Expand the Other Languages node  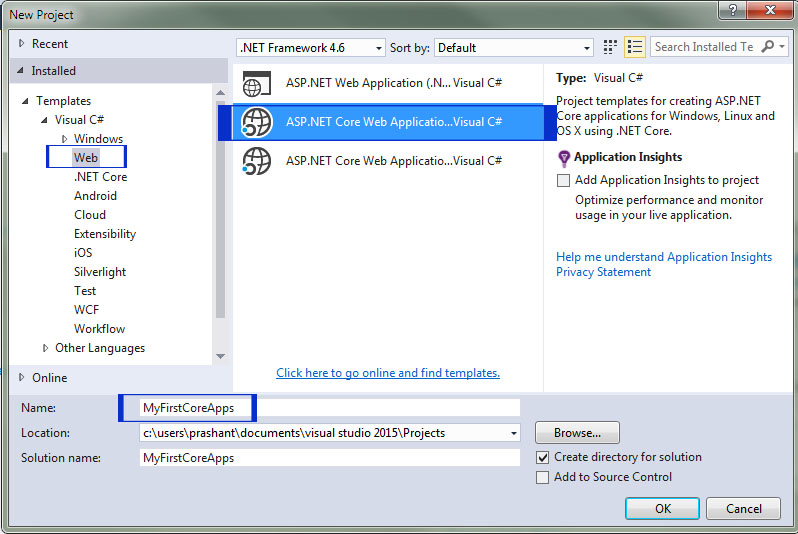(45, 348)
